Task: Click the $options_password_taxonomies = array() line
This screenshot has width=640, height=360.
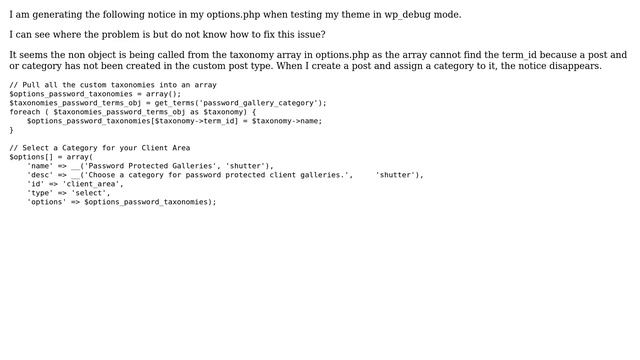Action: 95,94
